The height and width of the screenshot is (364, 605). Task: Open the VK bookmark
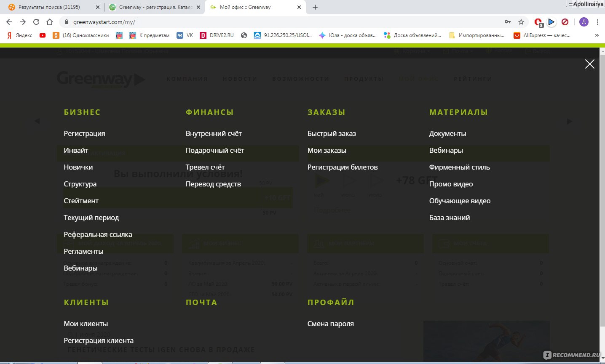[185, 35]
